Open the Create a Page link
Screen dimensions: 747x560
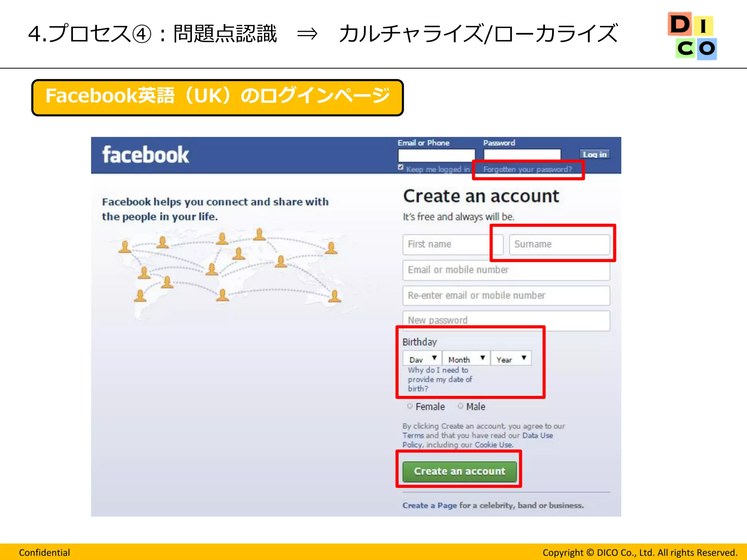pyautogui.click(x=430, y=506)
